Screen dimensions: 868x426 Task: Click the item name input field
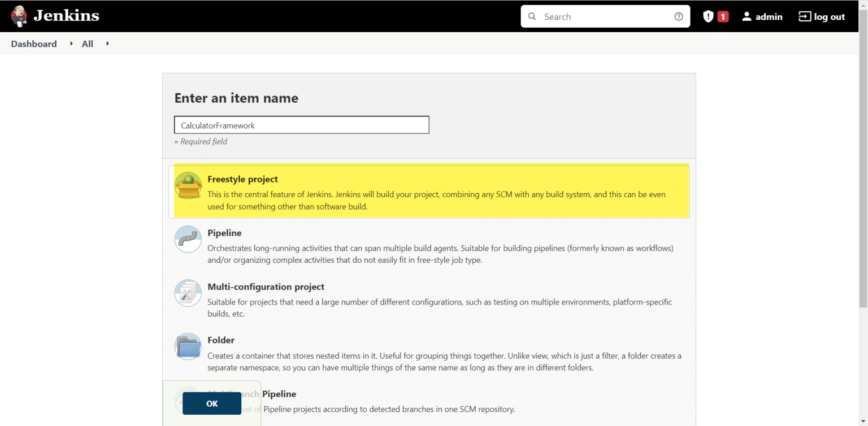click(301, 125)
